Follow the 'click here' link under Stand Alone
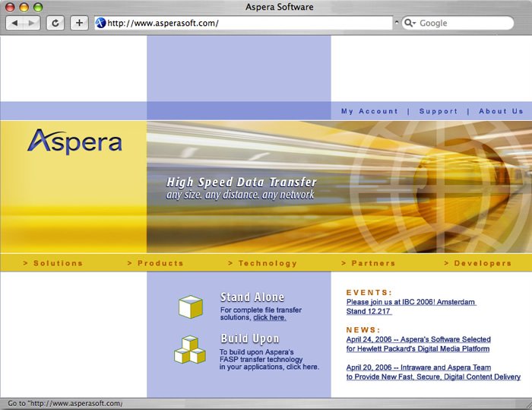The image size is (532, 410). 269,317
